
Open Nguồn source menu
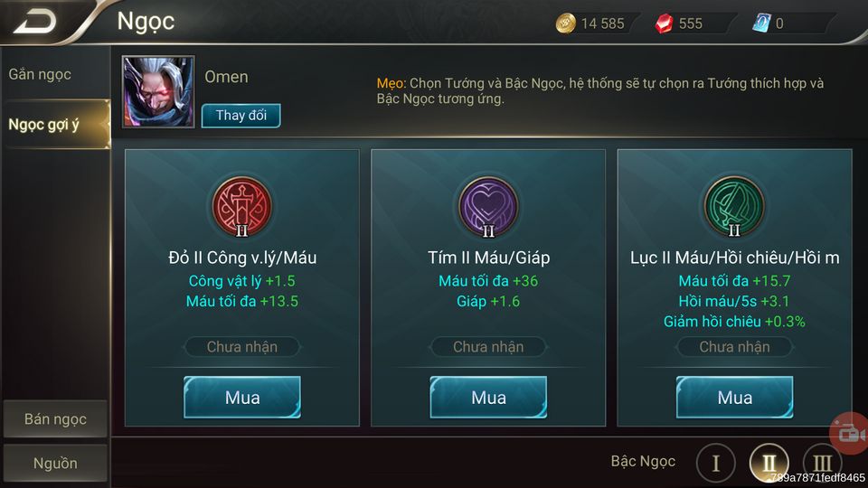point(55,463)
